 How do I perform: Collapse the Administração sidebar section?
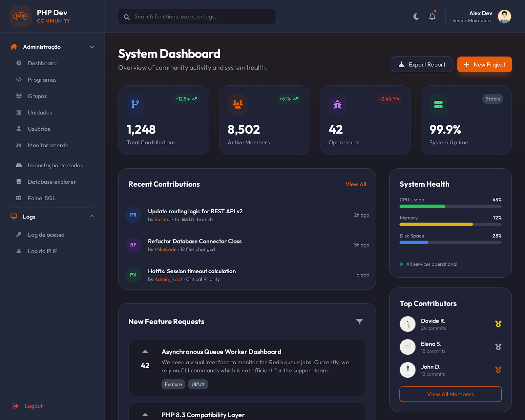(x=92, y=47)
